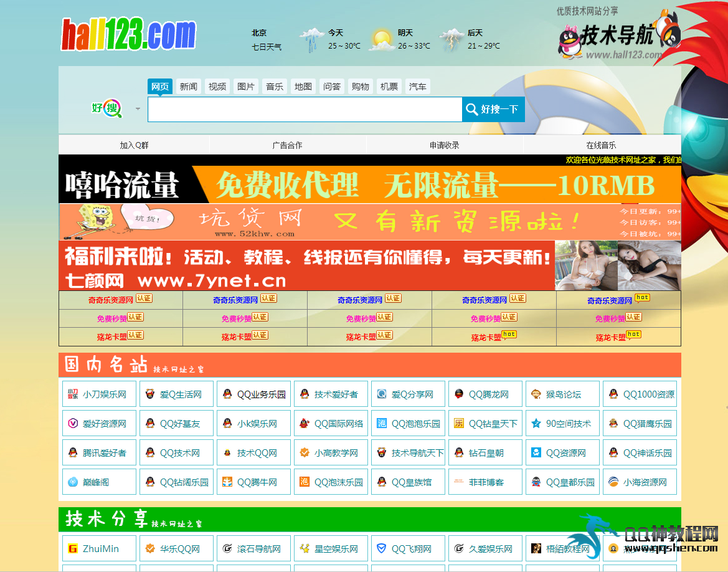
Task: Click the 90空间技术 star icon
Action: 536,423
